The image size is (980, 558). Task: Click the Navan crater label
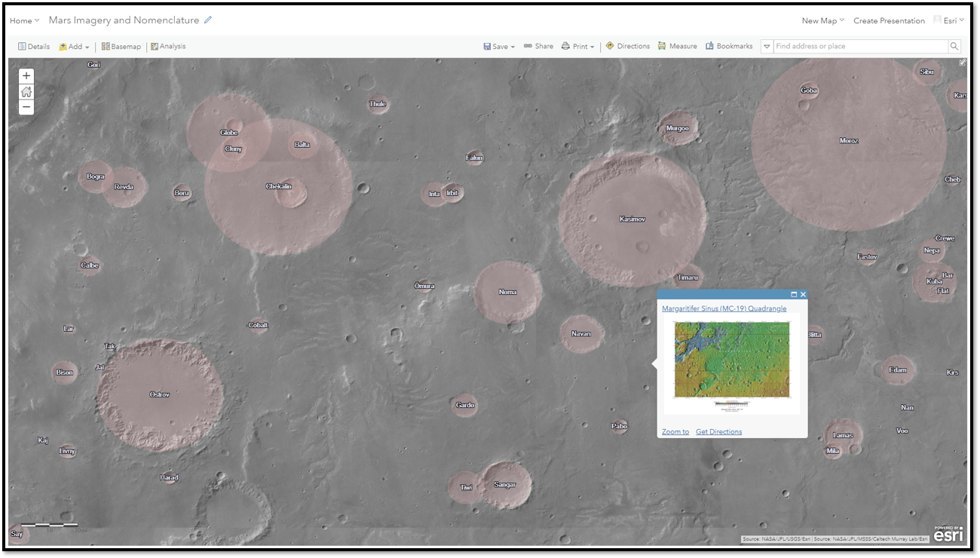point(580,333)
